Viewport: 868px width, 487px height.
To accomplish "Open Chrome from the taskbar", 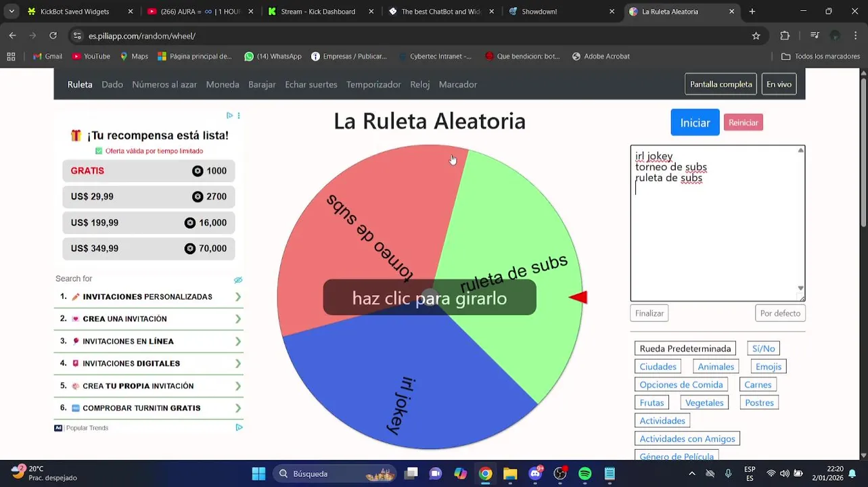I will pyautogui.click(x=485, y=473).
